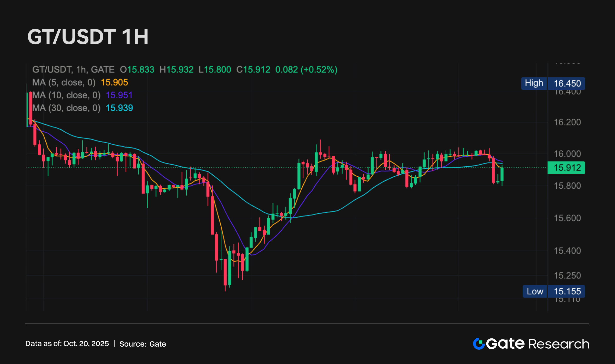Click the 16.200 price axis label
Viewport: 615px width, 364px height.
(567, 122)
